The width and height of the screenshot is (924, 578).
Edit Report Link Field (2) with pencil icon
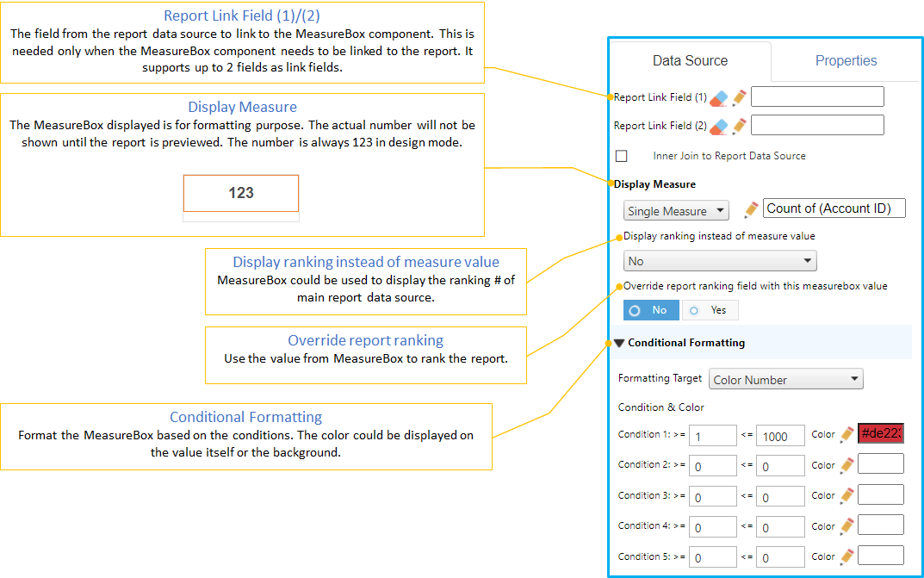tap(739, 126)
